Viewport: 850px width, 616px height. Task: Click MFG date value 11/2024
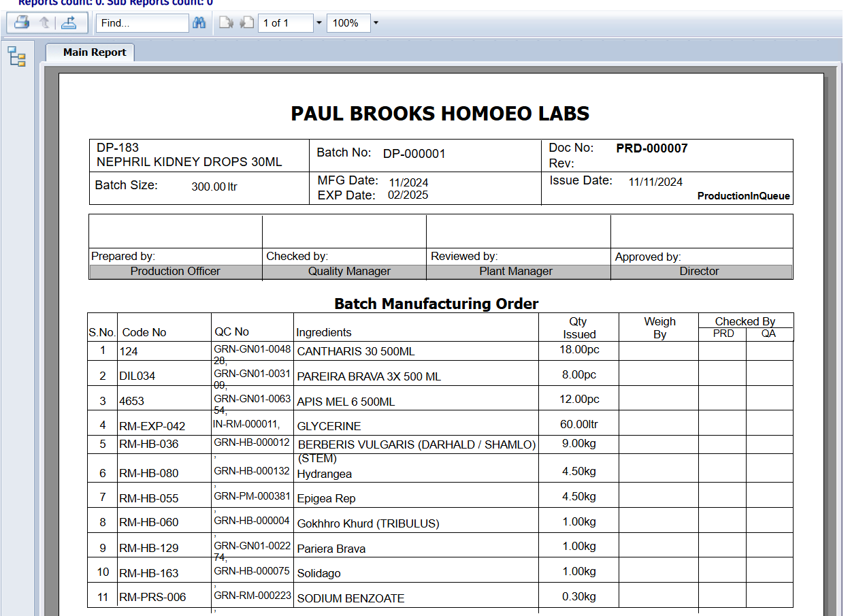click(408, 182)
